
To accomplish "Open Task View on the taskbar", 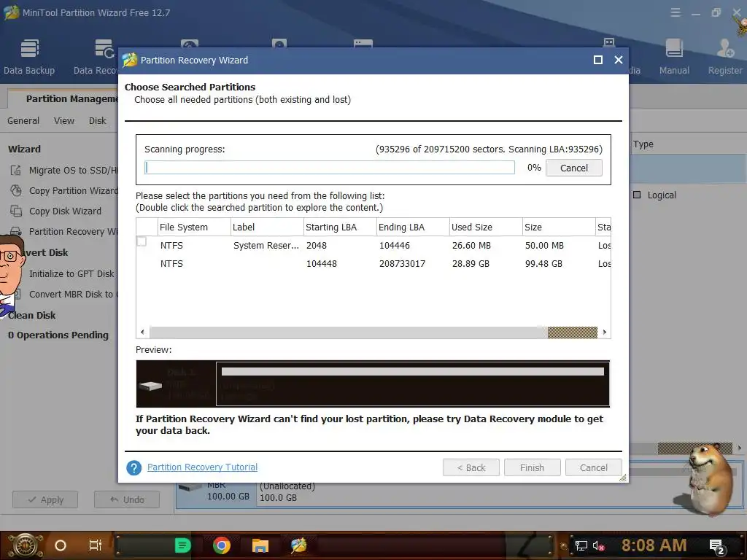I will [x=96, y=545].
